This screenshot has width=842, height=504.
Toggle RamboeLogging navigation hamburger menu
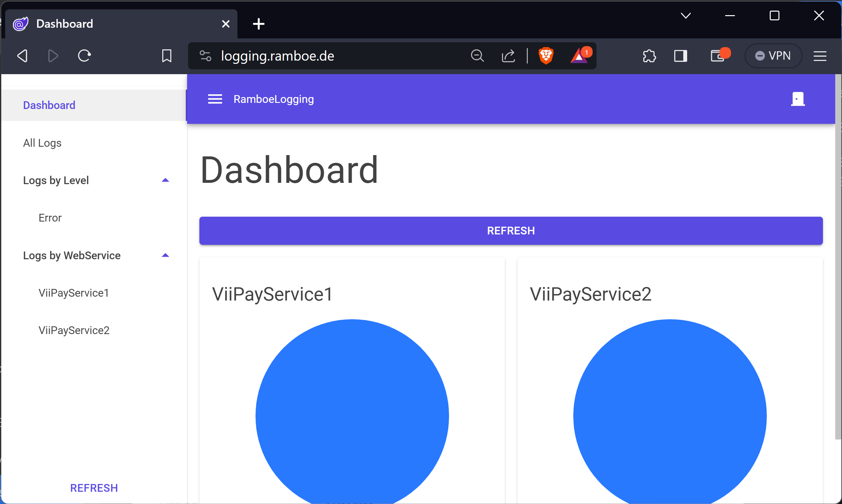point(215,99)
